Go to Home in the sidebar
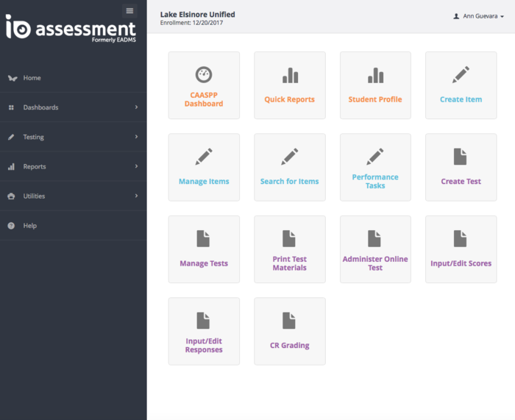This screenshot has width=515, height=420. coord(32,78)
